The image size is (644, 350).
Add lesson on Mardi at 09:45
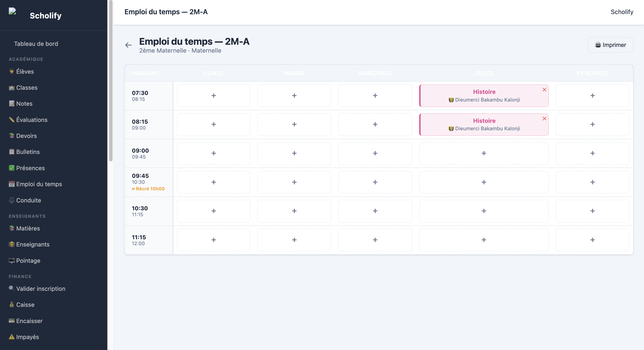[294, 182]
